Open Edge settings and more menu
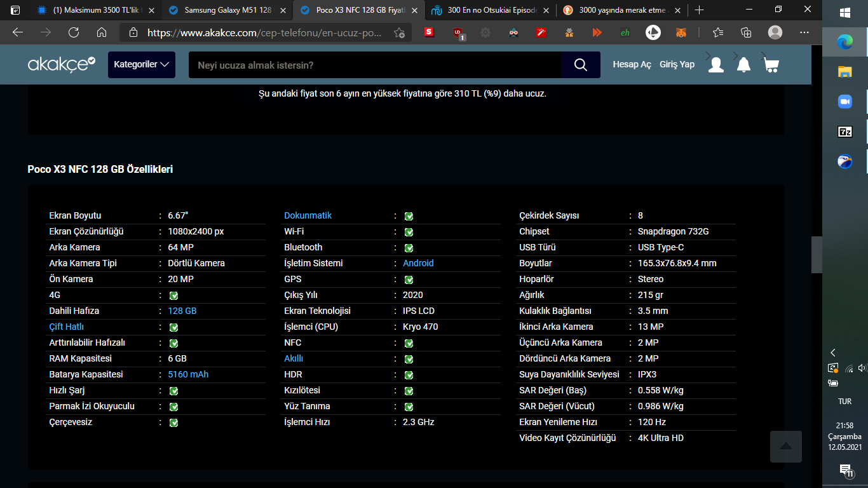The image size is (868, 488). [x=804, y=32]
